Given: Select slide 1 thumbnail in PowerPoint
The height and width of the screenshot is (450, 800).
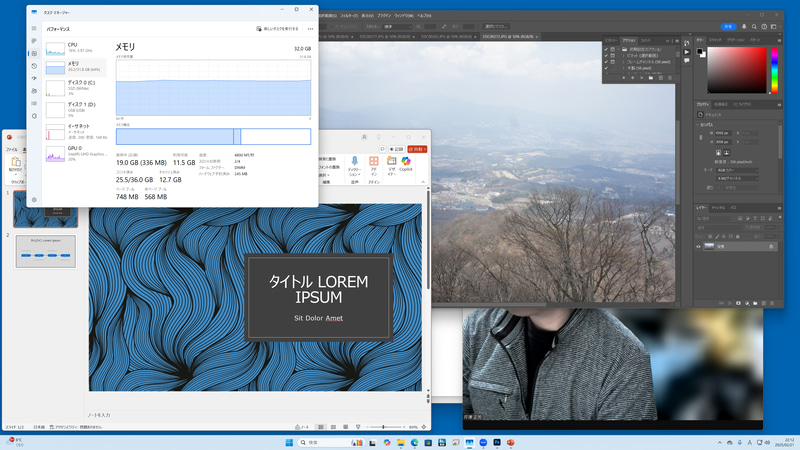Looking at the screenshot, I should (45, 209).
